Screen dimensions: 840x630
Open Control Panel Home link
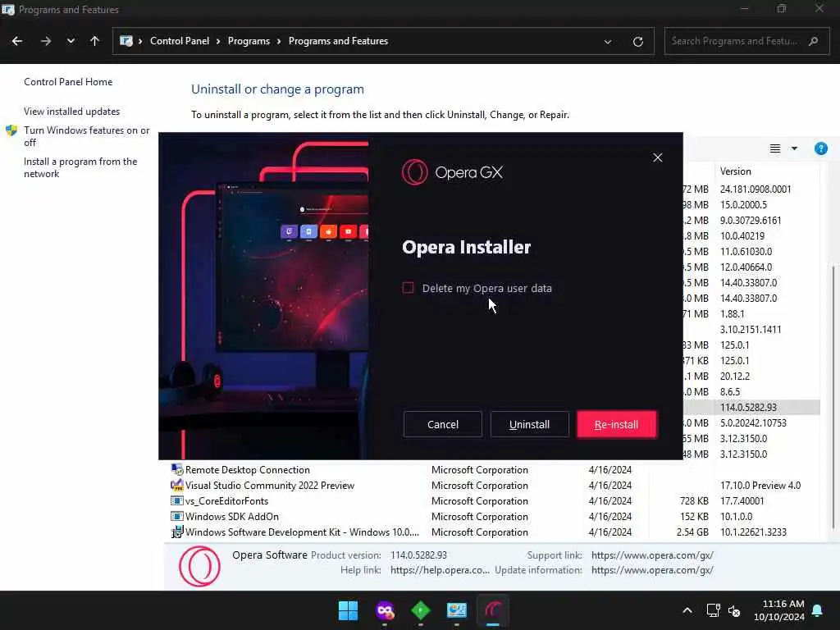click(68, 82)
